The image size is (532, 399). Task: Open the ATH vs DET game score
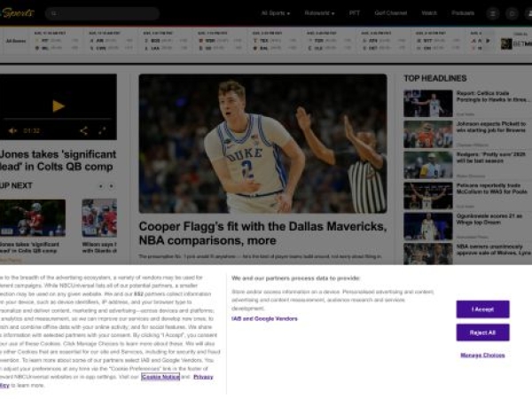click(383, 41)
